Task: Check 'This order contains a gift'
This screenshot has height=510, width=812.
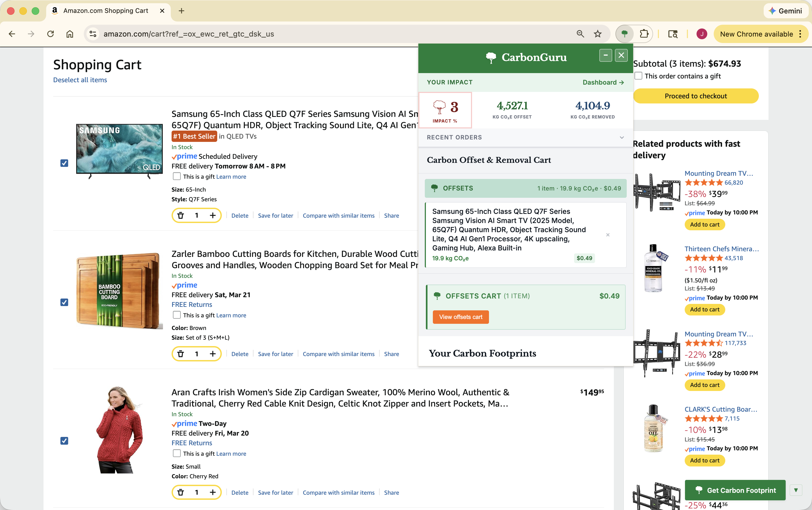Action: click(638, 76)
